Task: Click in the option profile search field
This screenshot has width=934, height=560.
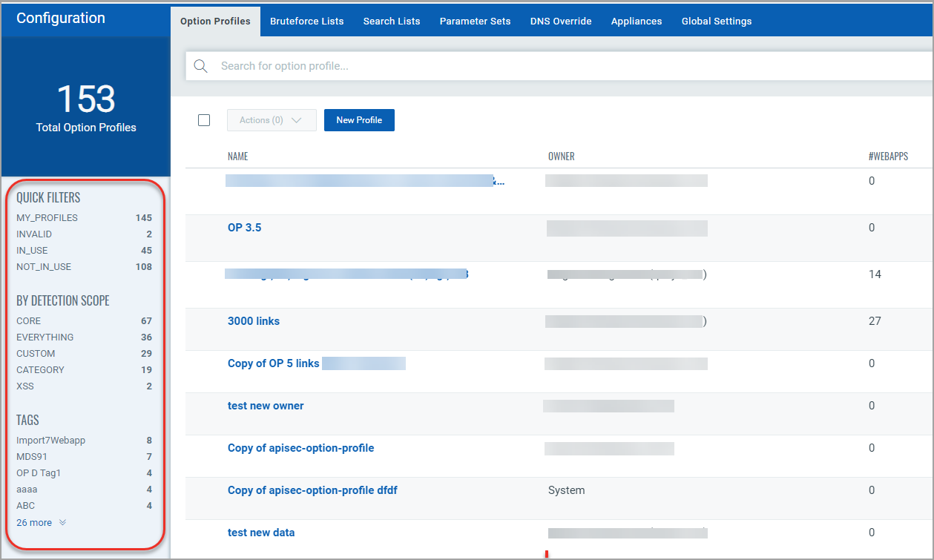Action: 519,66
